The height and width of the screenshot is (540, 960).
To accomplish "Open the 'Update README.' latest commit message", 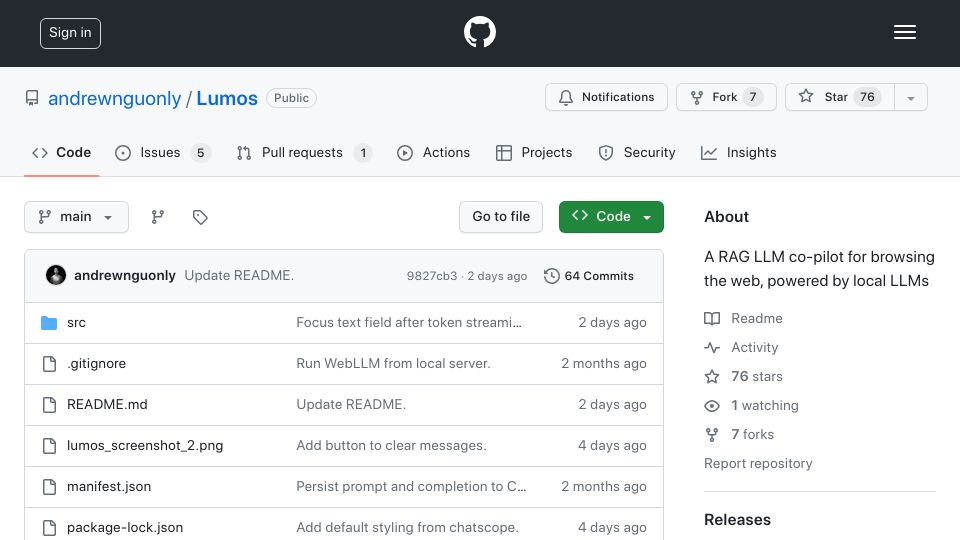I will (x=239, y=276).
